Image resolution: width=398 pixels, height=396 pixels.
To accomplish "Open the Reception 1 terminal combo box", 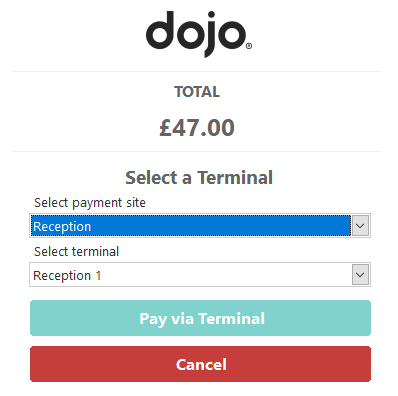I will pos(200,275).
